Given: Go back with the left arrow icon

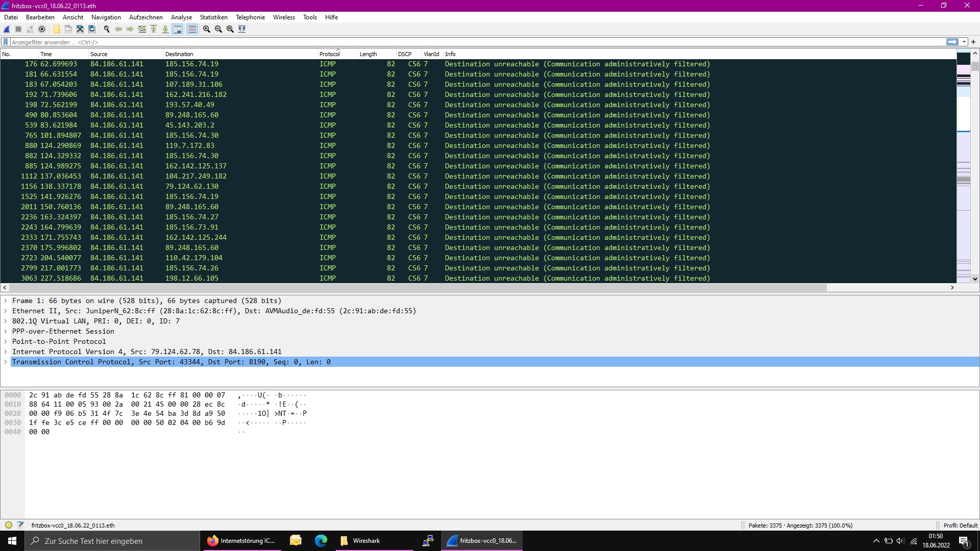Looking at the screenshot, I should 118,29.
